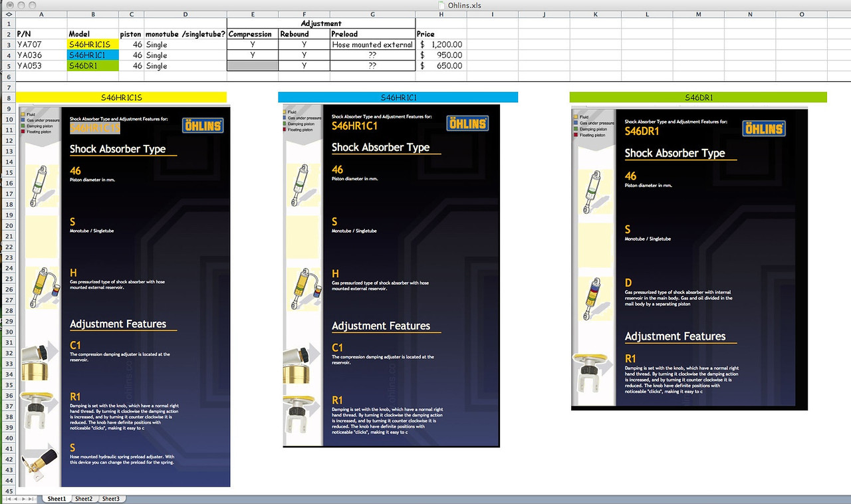This screenshot has height=504, width=851.
Task: Select column K header
Action: click(596, 14)
